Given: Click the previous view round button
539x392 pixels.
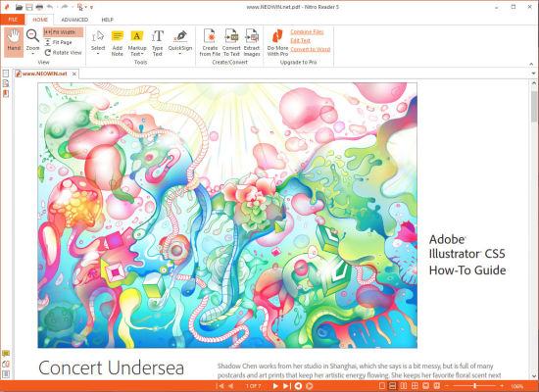Looking at the screenshot, I should click(298, 386).
